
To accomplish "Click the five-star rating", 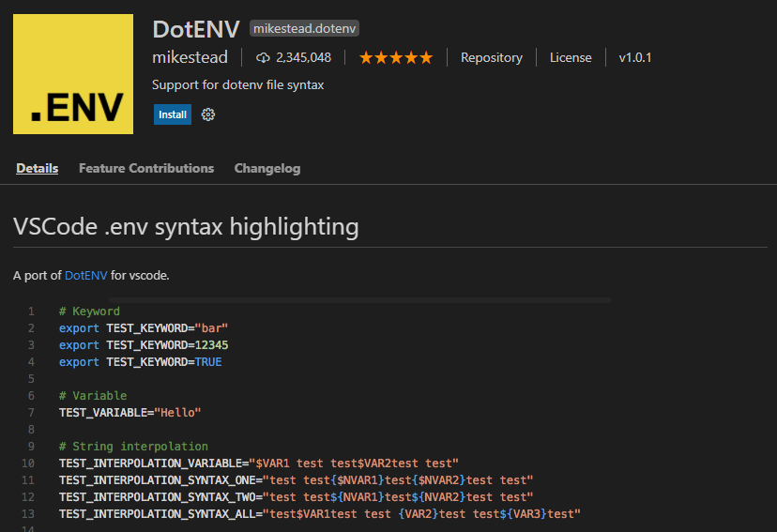I will click(396, 58).
